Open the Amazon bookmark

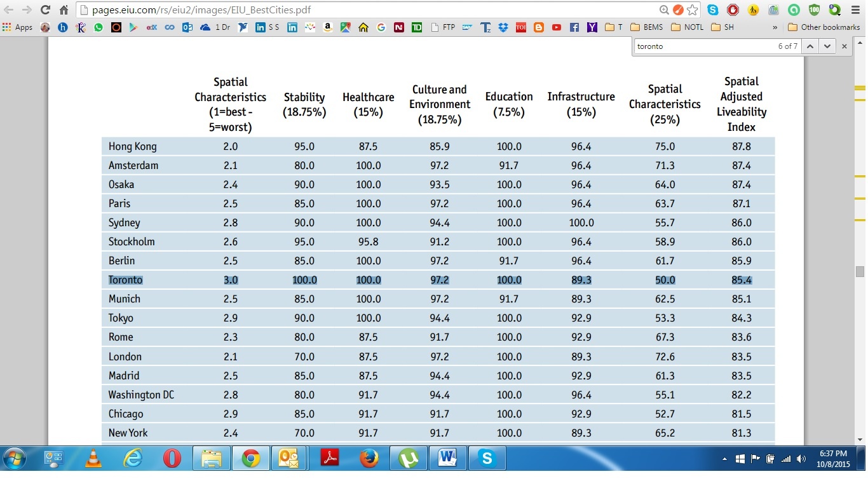coord(327,27)
